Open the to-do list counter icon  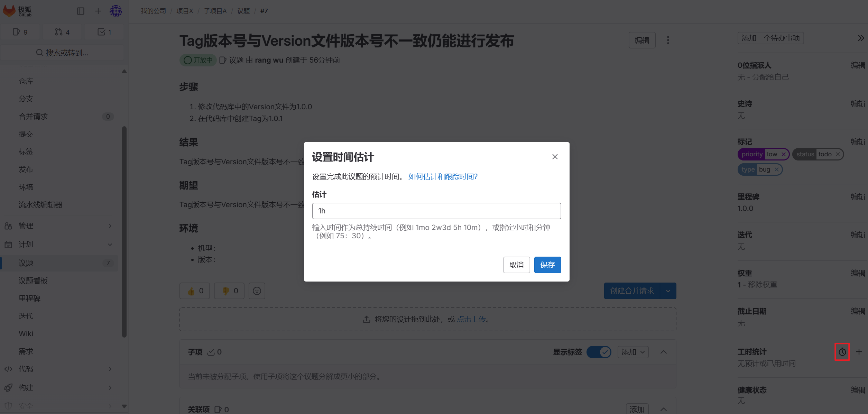pos(104,31)
